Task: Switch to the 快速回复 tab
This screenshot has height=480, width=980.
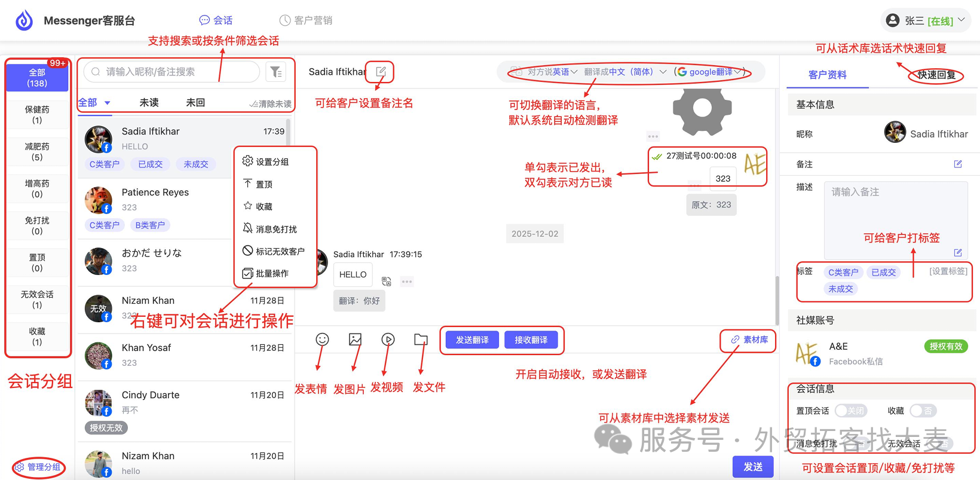Action: (x=937, y=75)
